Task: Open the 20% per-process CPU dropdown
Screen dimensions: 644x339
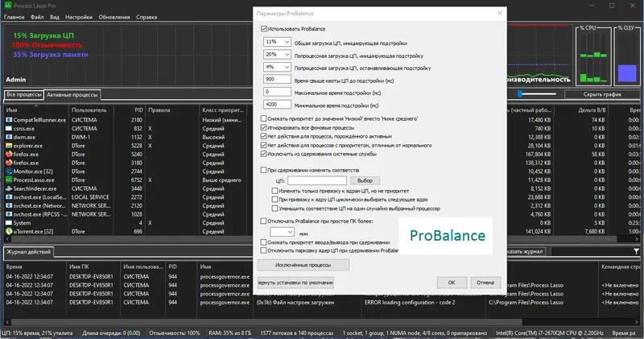Action: coord(277,55)
